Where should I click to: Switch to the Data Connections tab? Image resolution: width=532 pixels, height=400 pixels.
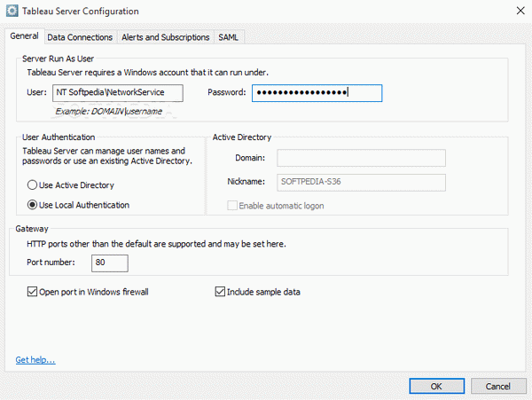(x=80, y=37)
